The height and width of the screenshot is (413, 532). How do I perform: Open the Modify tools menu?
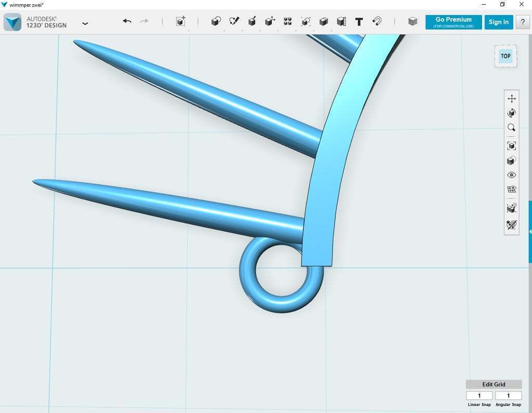[x=270, y=21]
